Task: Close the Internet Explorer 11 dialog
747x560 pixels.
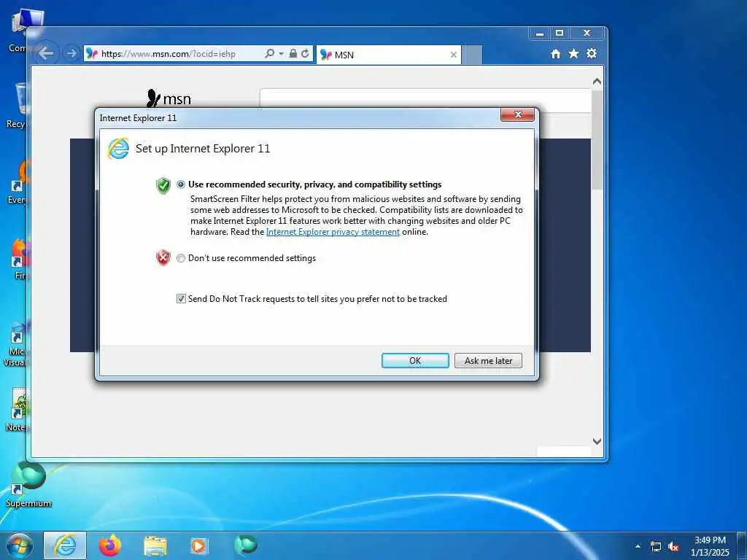Action: (517, 114)
